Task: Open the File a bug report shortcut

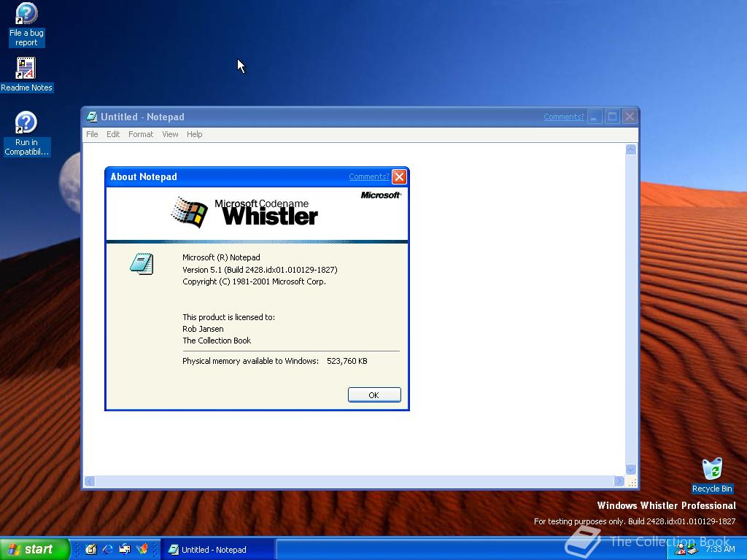Action: tap(26, 25)
